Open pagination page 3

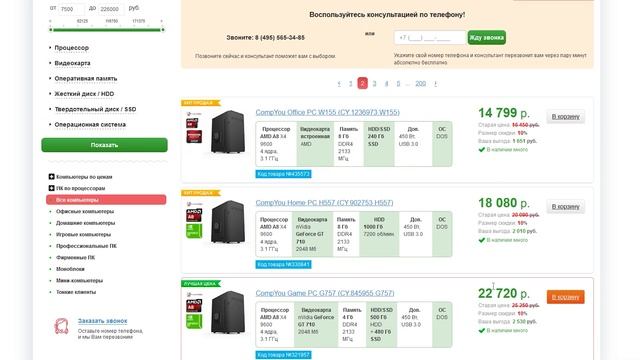coord(374,84)
